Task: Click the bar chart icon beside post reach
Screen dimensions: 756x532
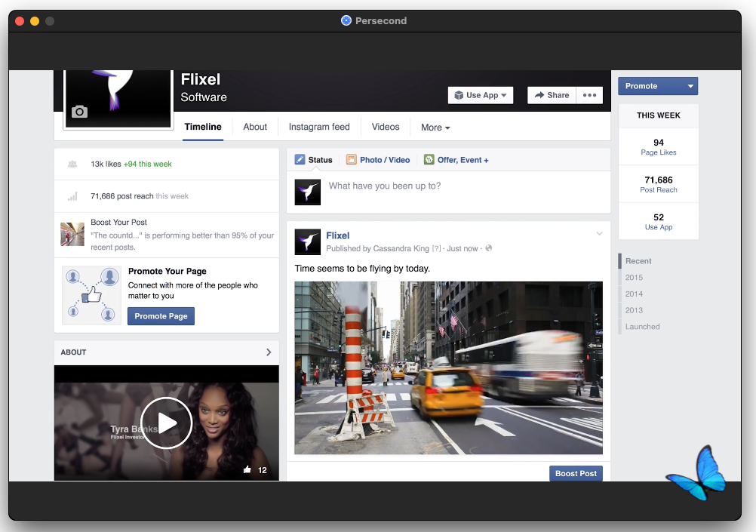Action: point(72,196)
